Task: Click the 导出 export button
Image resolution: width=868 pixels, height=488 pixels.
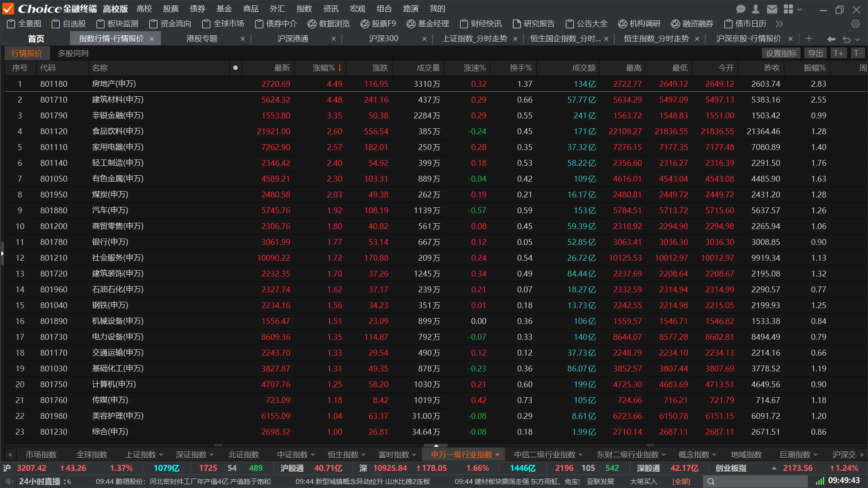Action: pyautogui.click(x=815, y=53)
